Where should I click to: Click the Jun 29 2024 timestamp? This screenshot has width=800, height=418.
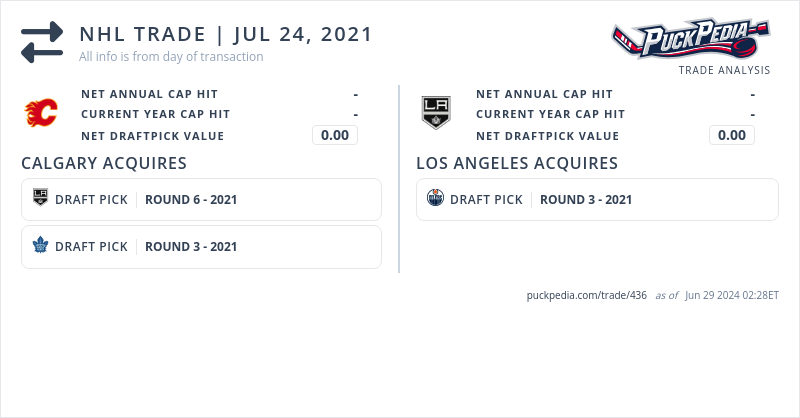coord(732,296)
